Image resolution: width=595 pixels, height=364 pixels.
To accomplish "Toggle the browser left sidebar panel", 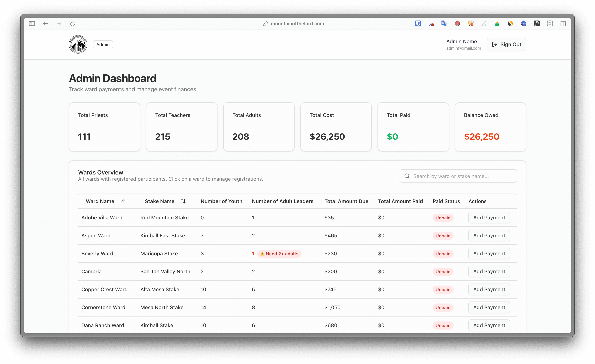I will pos(32,23).
